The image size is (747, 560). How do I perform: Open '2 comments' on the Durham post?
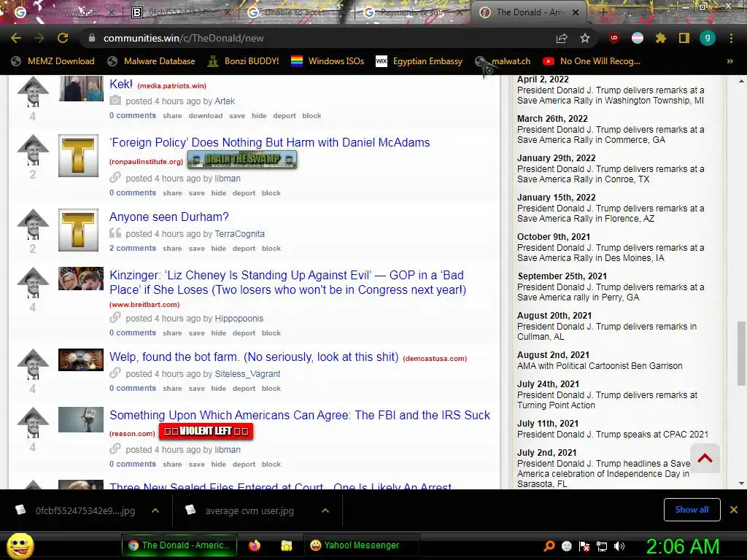[x=133, y=248]
